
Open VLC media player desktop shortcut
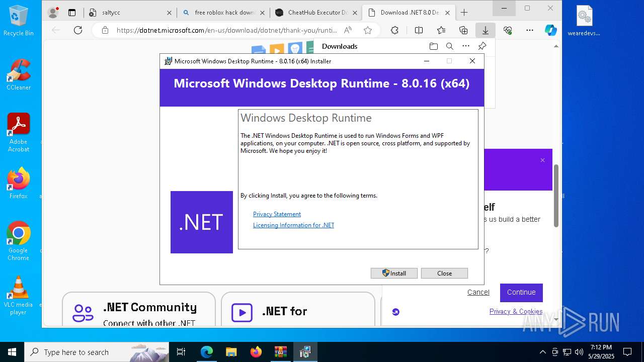19,296
